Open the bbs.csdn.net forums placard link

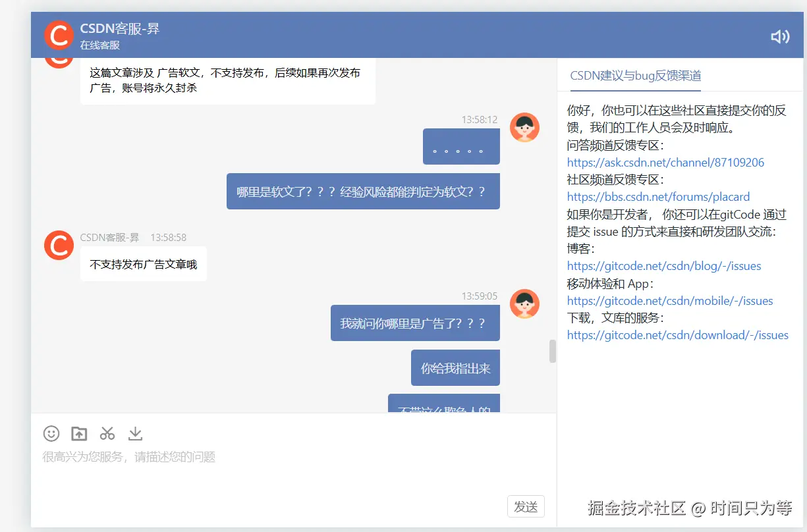pyautogui.click(x=658, y=196)
